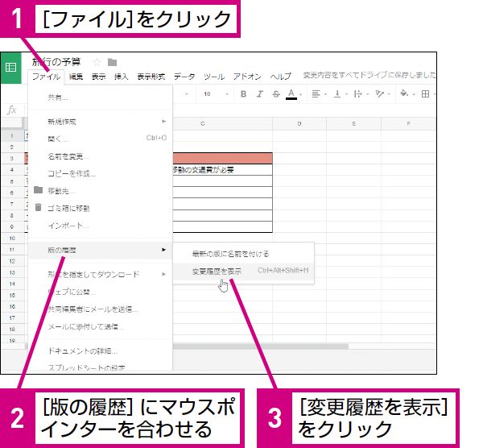Select 開く... menu item
Viewport: 483px width, 448px height.
[x=100, y=139]
